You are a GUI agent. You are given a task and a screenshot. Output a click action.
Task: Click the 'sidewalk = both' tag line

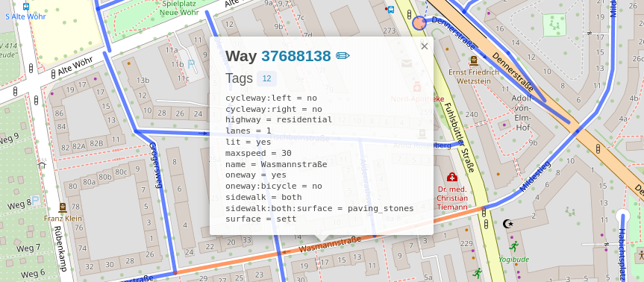click(263, 197)
